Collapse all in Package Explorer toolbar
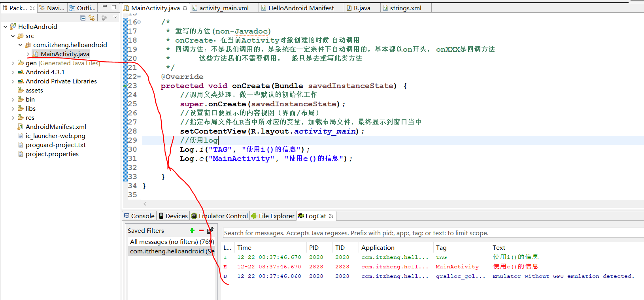Screen dimensions: 644x300 point(83,18)
